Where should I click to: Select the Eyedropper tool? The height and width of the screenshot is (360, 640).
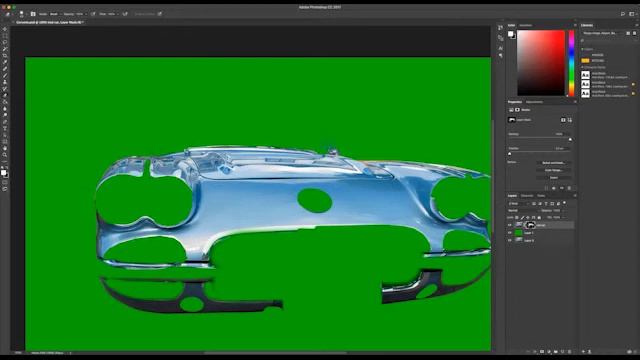[5, 62]
